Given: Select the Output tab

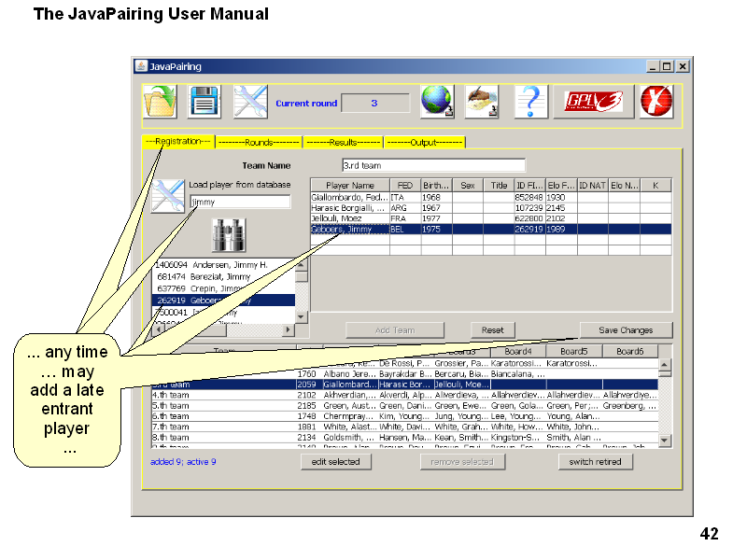Looking at the screenshot, I should coord(424,142).
